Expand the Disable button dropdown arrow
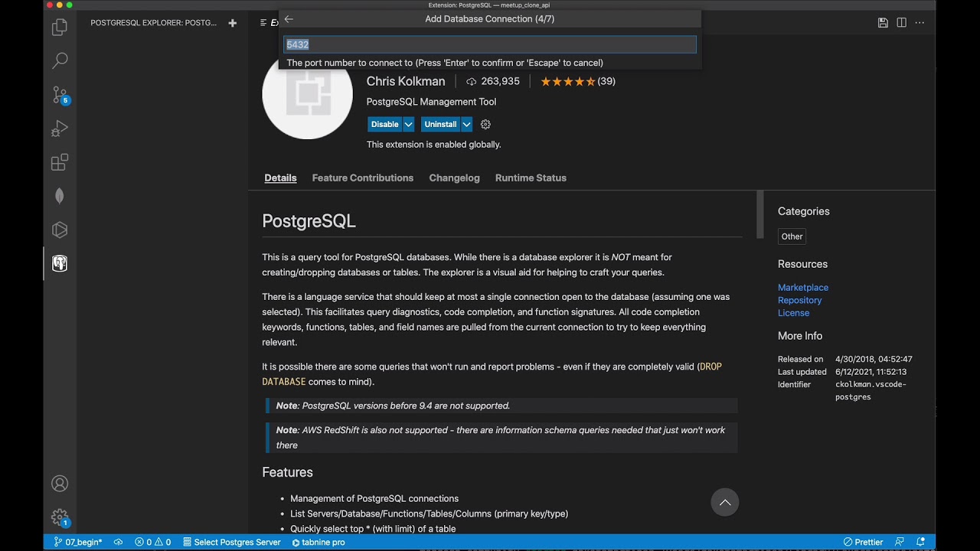Viewport: 980px width, 551px height. pos(409,124)
